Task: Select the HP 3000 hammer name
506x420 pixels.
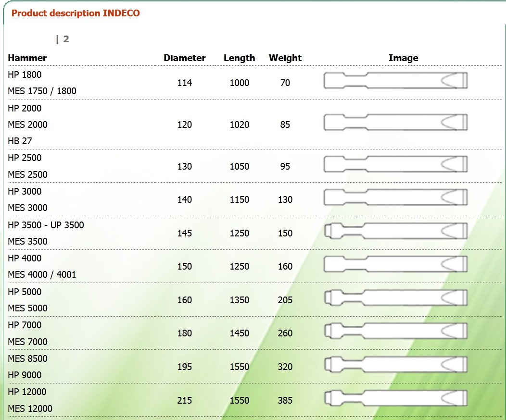Action: 25,191
